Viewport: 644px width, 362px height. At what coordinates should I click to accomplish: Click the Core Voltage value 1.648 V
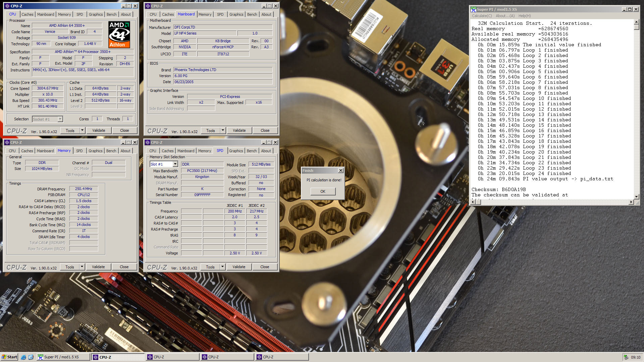(x=90, y=44)
